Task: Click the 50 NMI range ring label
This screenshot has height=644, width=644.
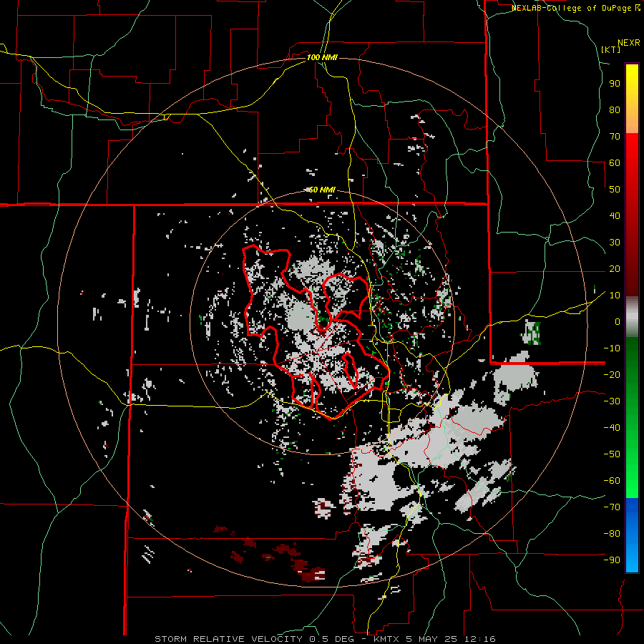Action: coord(322,190)
